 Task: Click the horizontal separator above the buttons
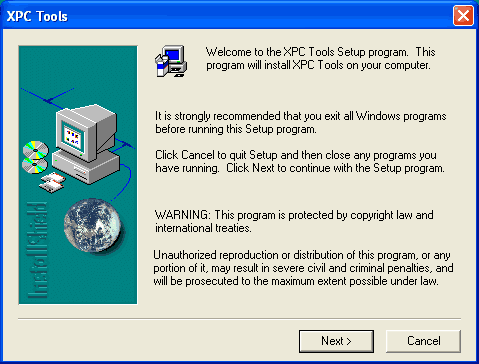pyautogui.click(x=239, y=319)
